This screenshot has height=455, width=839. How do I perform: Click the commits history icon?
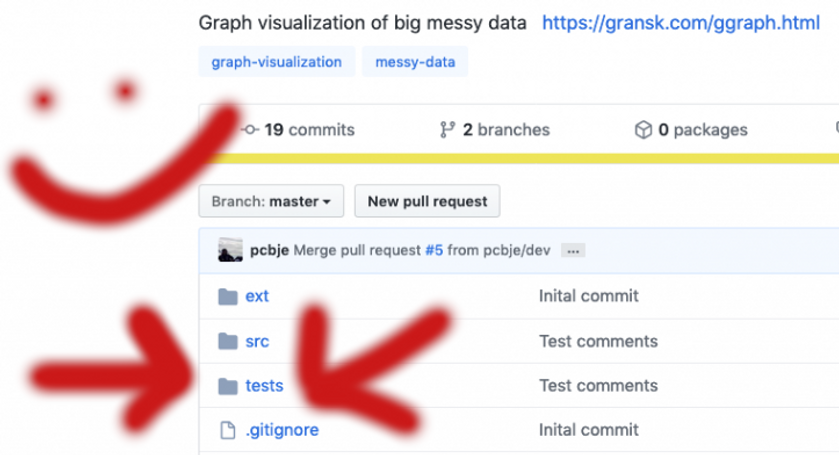tap(250, 130)
